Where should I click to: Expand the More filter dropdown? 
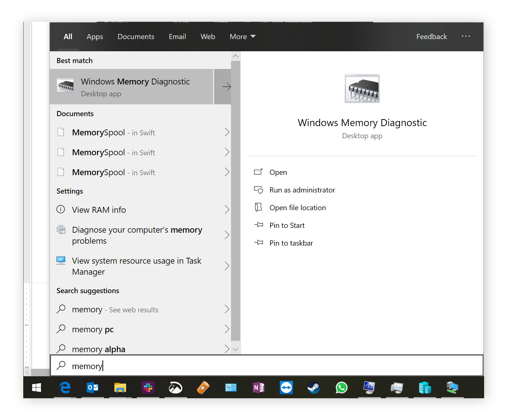pos(242,36)
